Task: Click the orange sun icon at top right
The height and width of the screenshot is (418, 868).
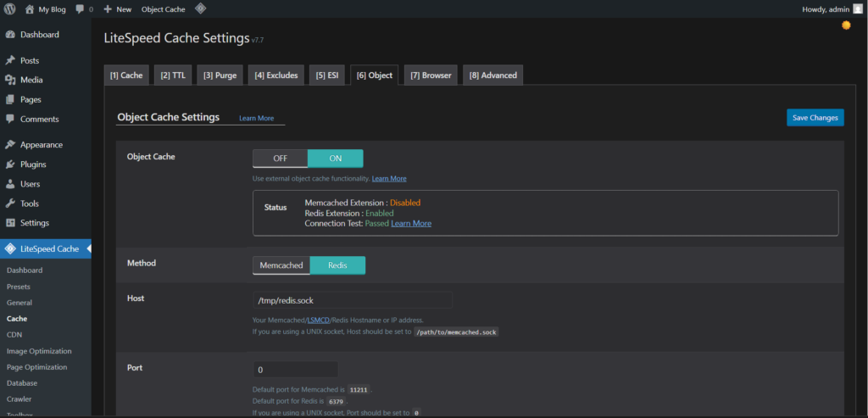Action: (x=846, y=25)
